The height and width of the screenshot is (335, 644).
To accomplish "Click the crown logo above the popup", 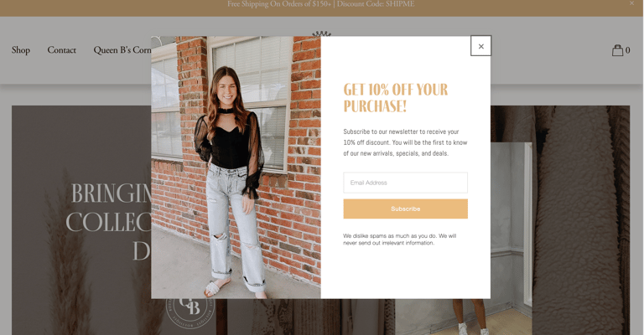I will coord(321,33).
